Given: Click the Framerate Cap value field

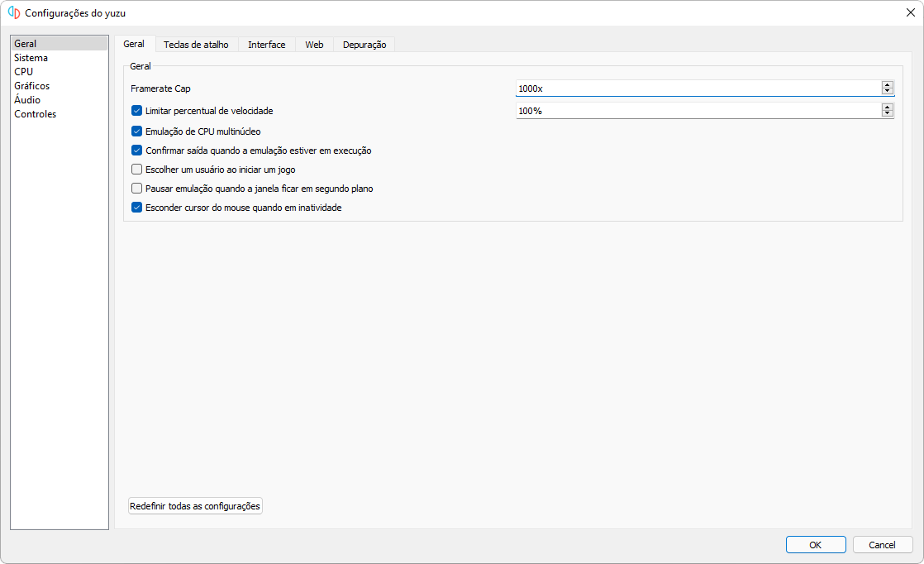Looking at the screenshot, I should 698,88.
